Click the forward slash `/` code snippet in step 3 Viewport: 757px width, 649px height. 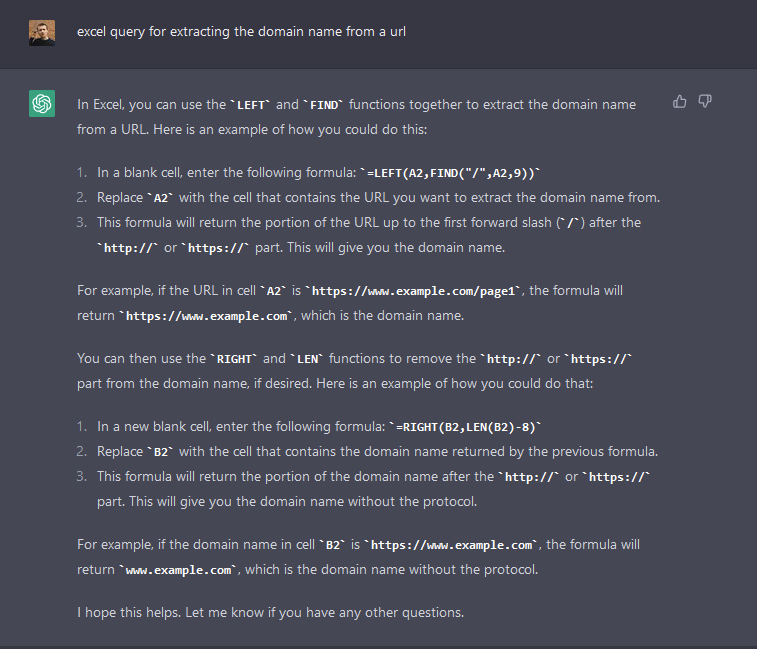(x=572, y=223)
